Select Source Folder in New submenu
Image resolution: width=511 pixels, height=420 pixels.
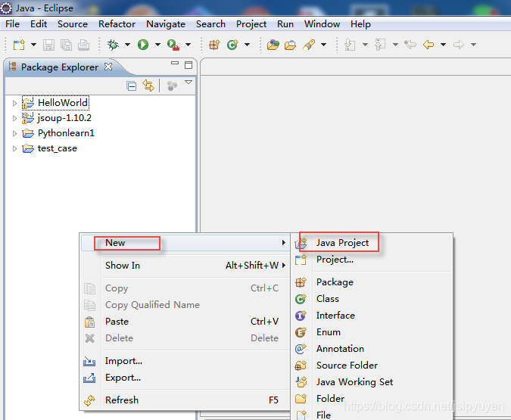[372, 366]
